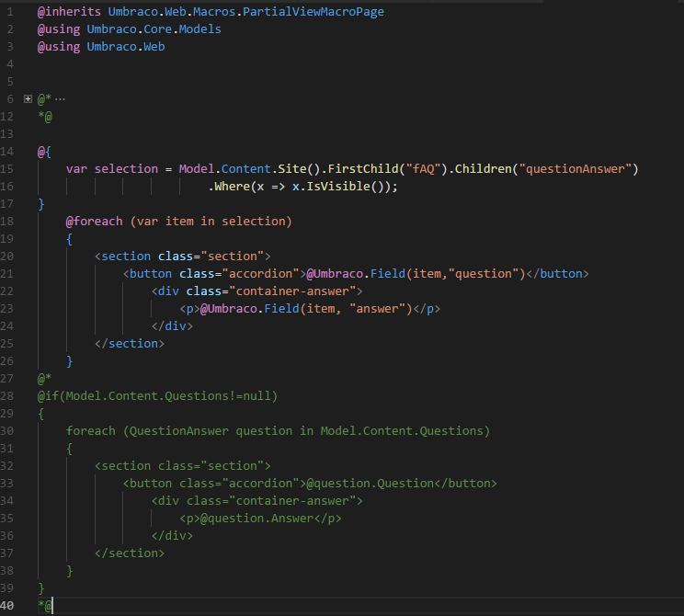Click the closing '</section>' tag on line 25
This screenshot has height=616, width=684.
point(130,343)
